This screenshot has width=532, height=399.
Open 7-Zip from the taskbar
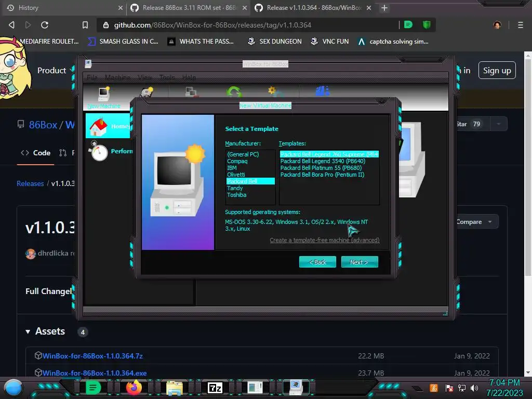coord(215,388)
